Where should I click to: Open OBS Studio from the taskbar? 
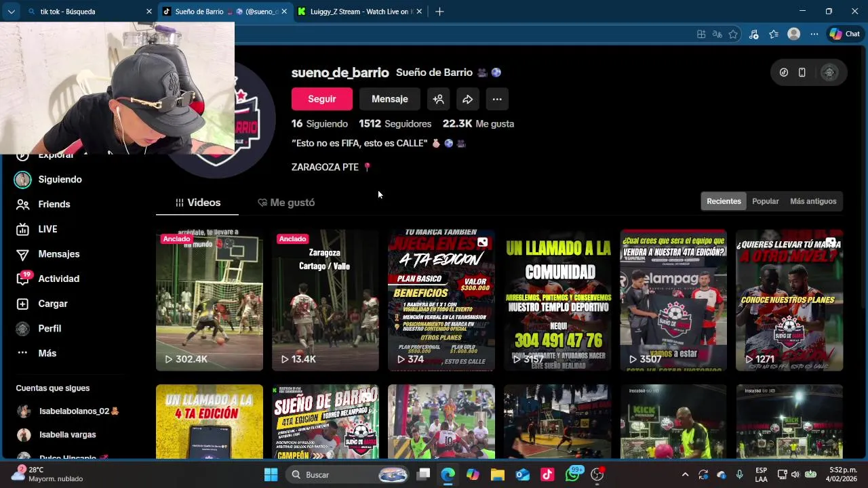597,474
